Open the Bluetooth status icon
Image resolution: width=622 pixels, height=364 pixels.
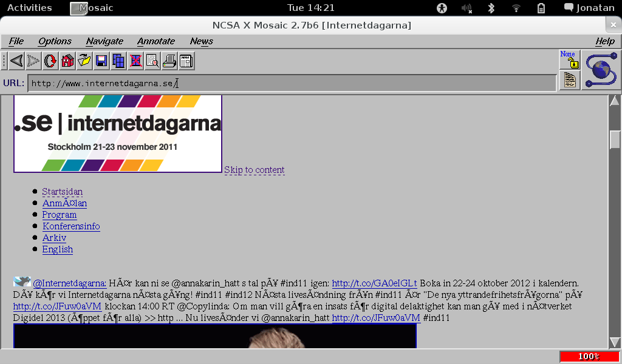click(x=491, y=8)
